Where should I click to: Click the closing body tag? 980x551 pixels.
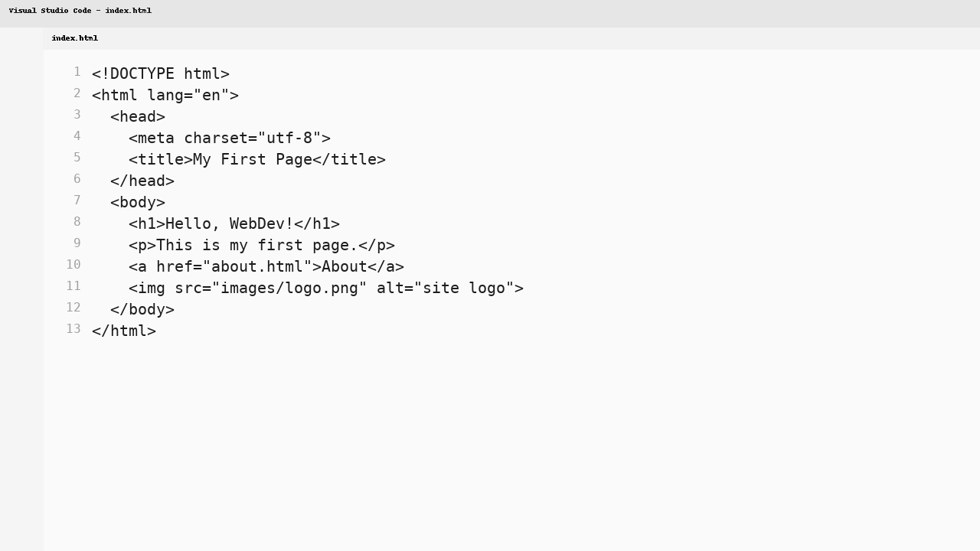click(142, 309)
